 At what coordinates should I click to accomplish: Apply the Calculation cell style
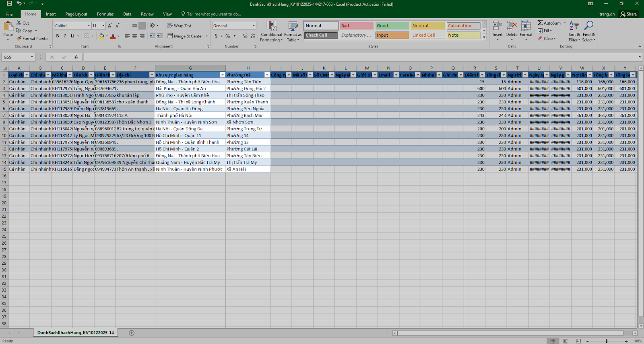click(463, 26)
